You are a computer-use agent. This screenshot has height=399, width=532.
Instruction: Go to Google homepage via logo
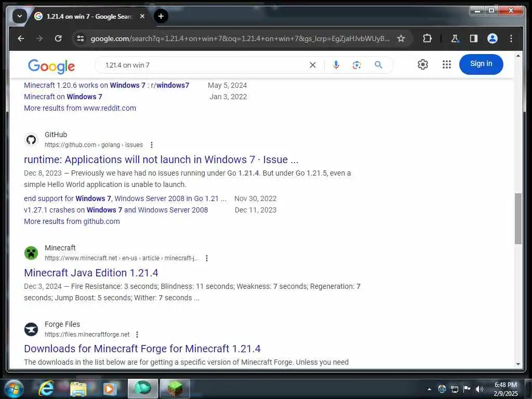tap(51, 66)
